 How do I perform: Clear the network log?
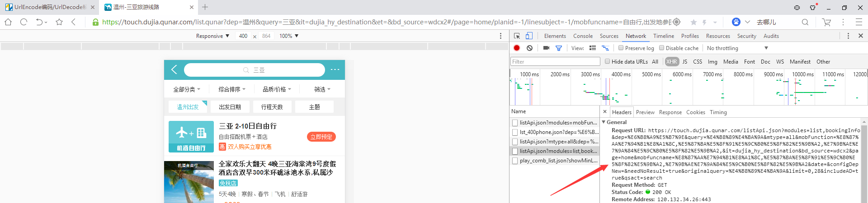529,48
